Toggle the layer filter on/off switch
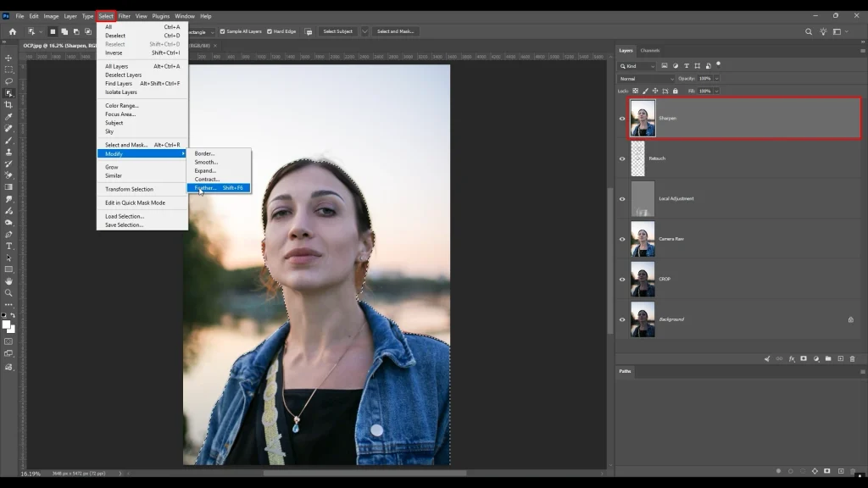The width and height of the screenshot is (868, 488). 719,64
